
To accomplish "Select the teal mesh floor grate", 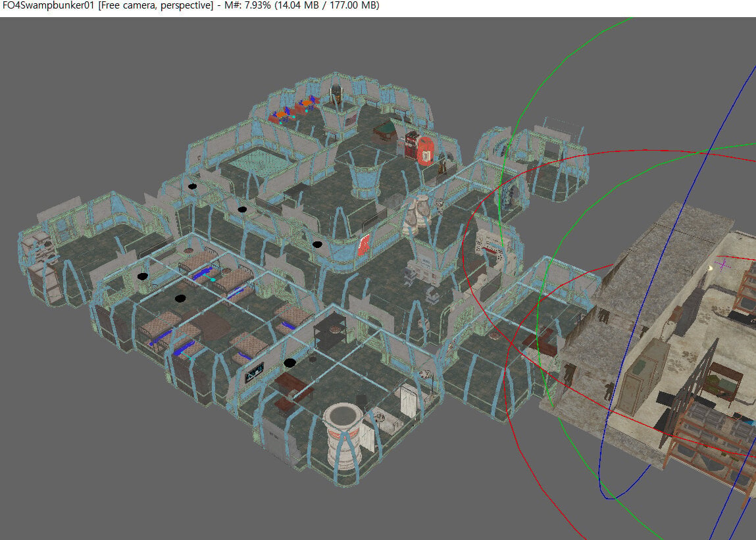I will pyautogui.click(x=261, y=162).
